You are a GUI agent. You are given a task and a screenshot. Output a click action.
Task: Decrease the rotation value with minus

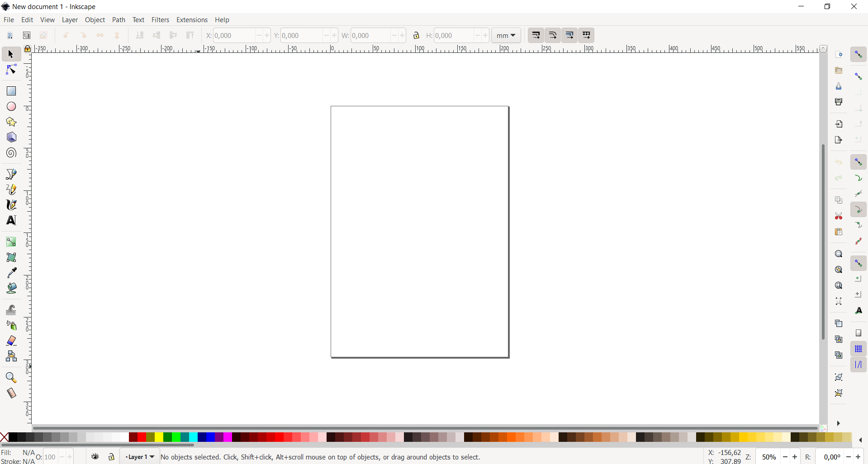pyautogui.click(x=849, y=457)
